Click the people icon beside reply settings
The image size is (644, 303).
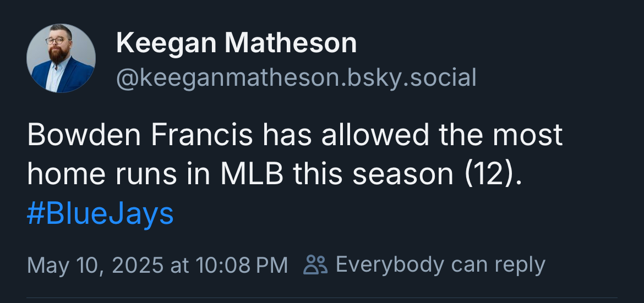point(315,265)
